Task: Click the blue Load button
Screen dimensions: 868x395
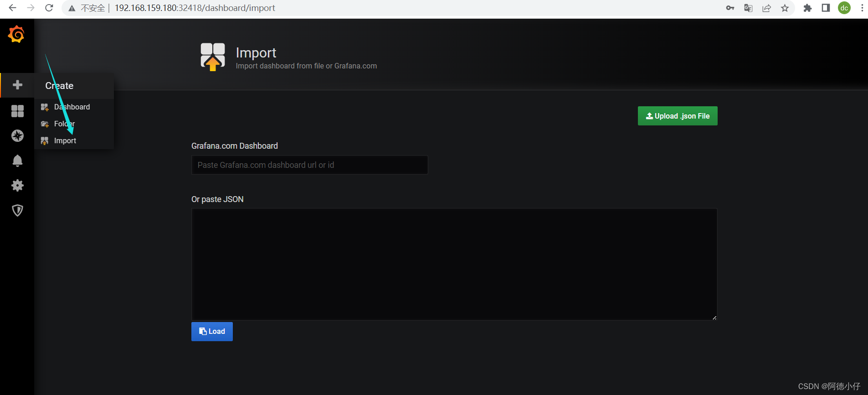Action: point(212,332)
